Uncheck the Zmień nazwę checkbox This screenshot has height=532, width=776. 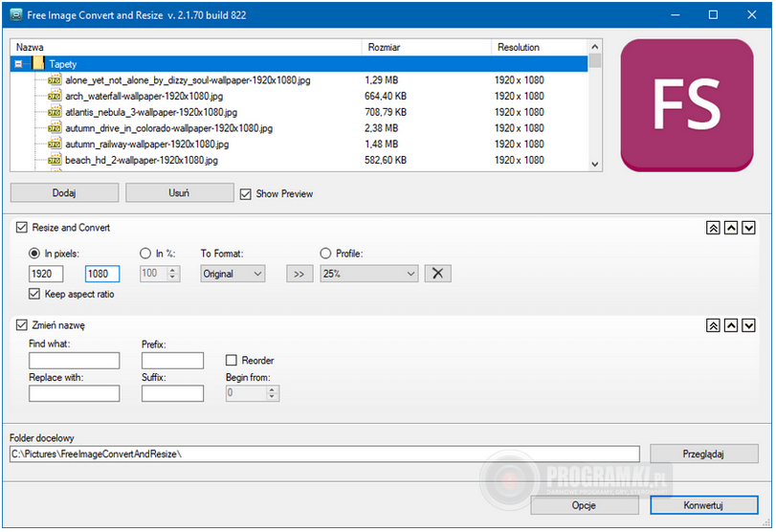click(22, 325)
